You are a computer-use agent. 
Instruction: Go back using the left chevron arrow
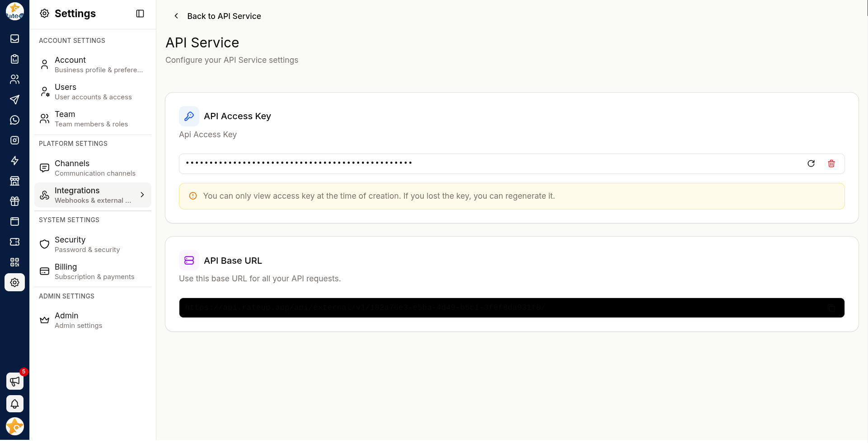coord(176,16)
